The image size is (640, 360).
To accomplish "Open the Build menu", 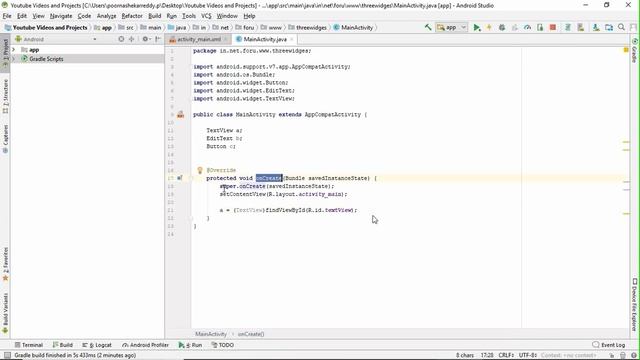I will pyautogui.click(x=154, y=16).
